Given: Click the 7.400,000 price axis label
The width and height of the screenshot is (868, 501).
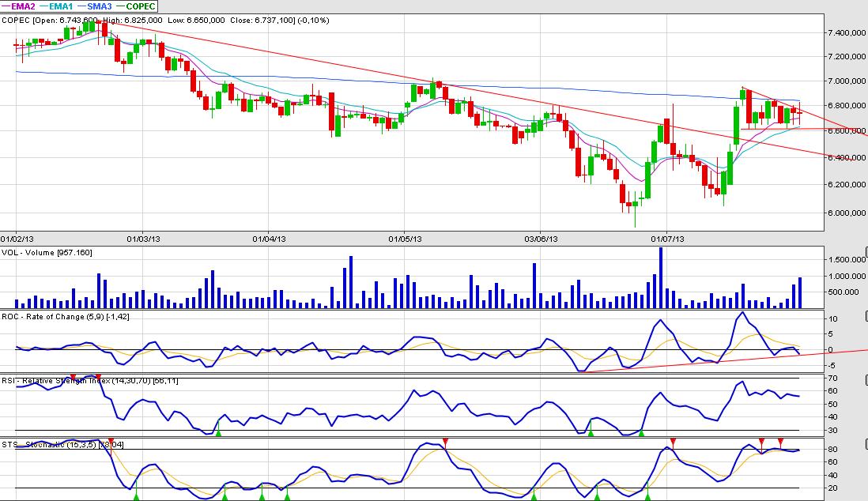Looking at the screenshot, I should 841,33.
